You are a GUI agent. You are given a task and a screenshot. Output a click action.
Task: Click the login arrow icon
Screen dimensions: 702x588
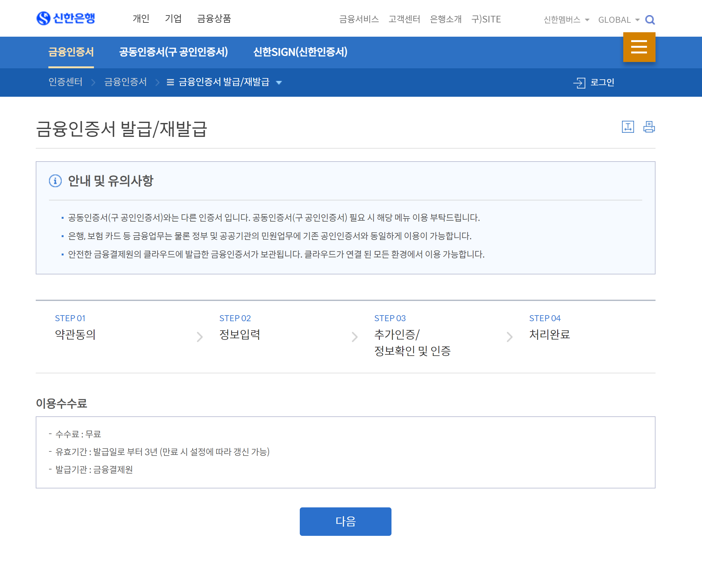579,83
